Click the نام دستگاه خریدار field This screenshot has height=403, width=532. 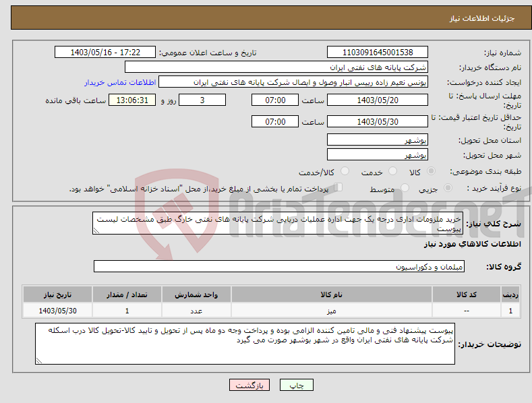click(x=276, y=67)
